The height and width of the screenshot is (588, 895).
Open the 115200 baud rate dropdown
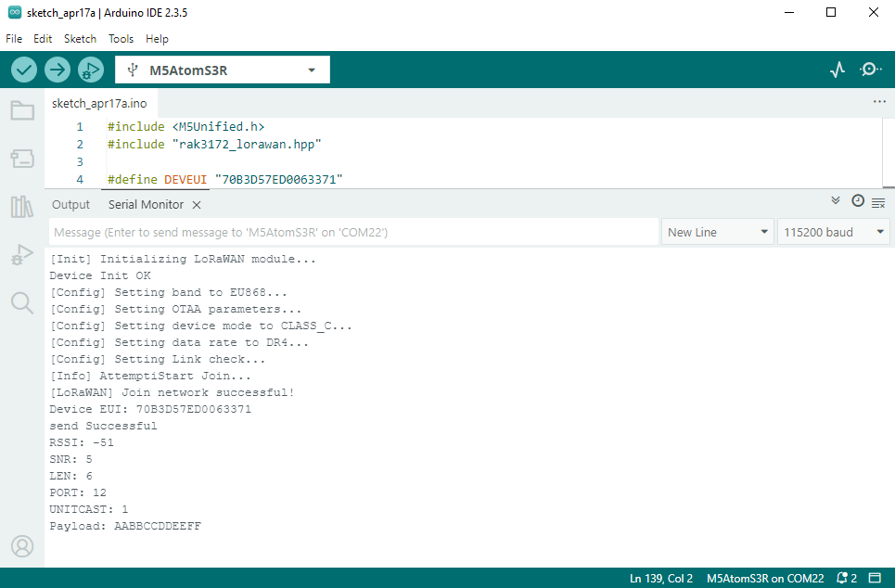pos(834,233)
